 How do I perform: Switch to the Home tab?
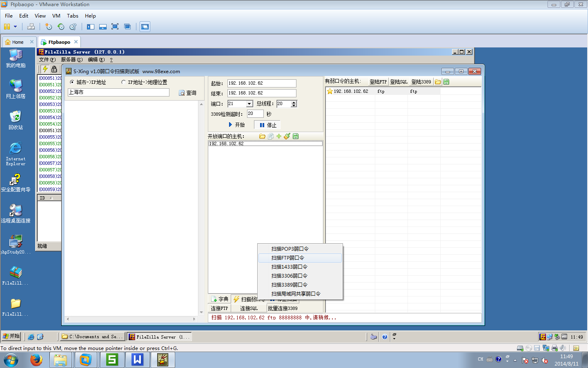coord(18,42)
